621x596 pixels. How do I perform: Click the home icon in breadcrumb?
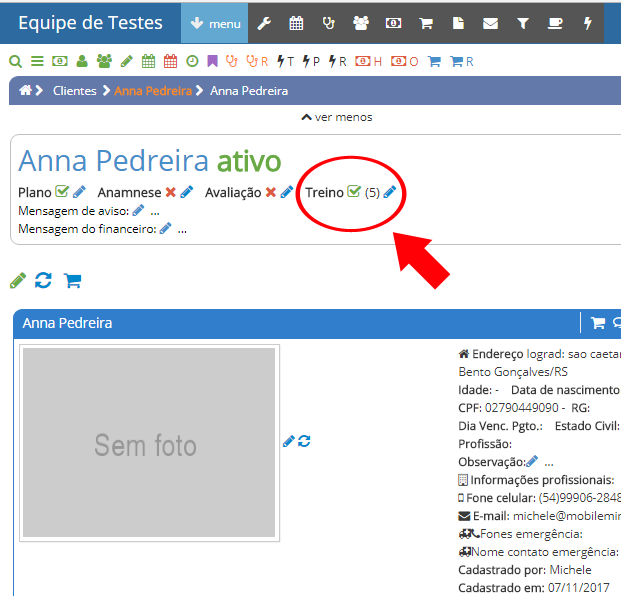pos(26,91)
